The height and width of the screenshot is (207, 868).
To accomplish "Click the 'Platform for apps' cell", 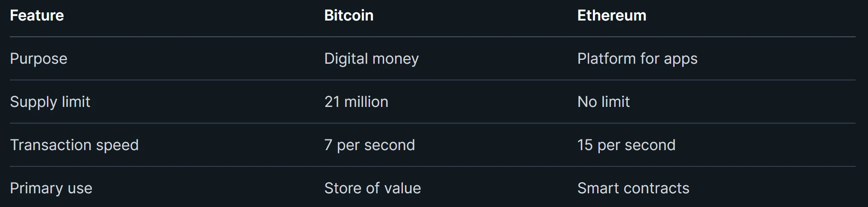I will pos(637,59).
